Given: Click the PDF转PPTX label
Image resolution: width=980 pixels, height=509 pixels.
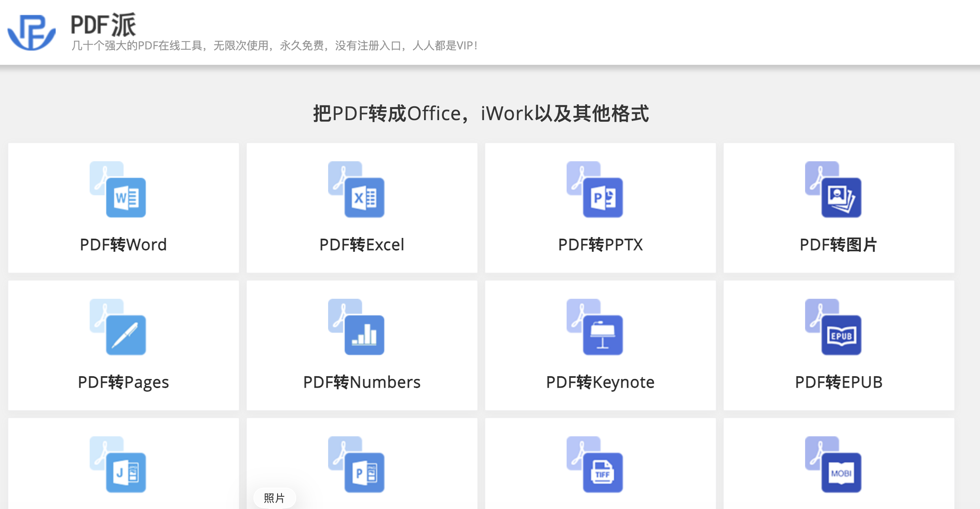Looking at the screenshot, I should point(600,245).
